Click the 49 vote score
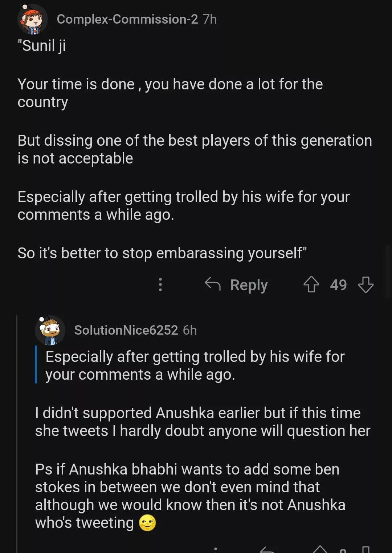The image size is (392, 553). click(x=338, y=285)
